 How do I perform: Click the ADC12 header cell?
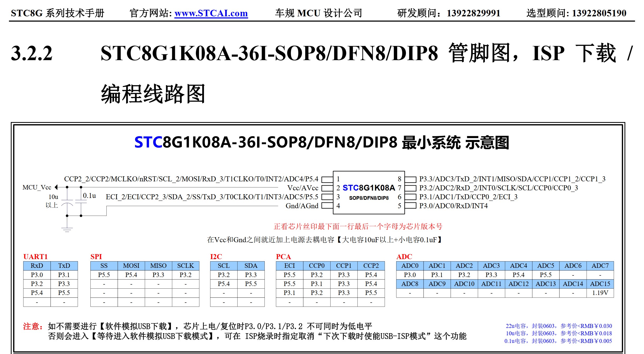pos(518,284)
